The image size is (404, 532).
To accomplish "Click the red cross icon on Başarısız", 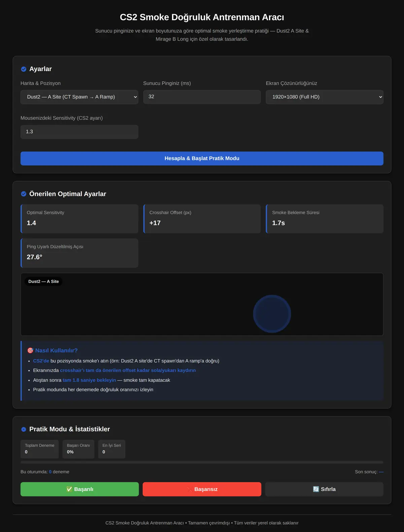I will pyautogui.click(x=190, y=489).
